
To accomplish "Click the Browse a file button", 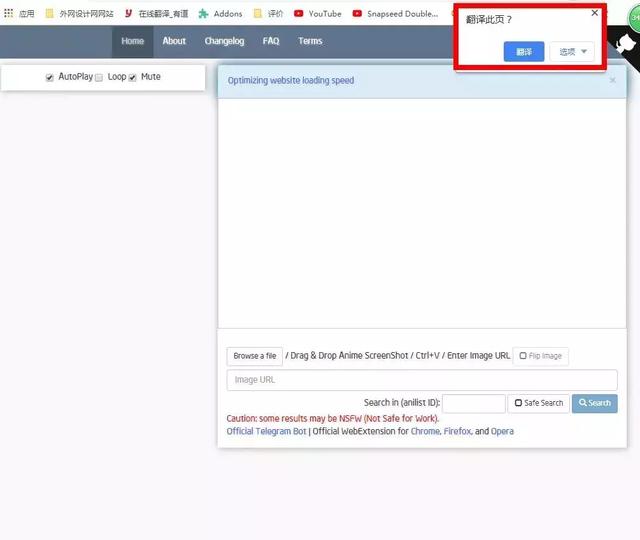I will point(255,356).
